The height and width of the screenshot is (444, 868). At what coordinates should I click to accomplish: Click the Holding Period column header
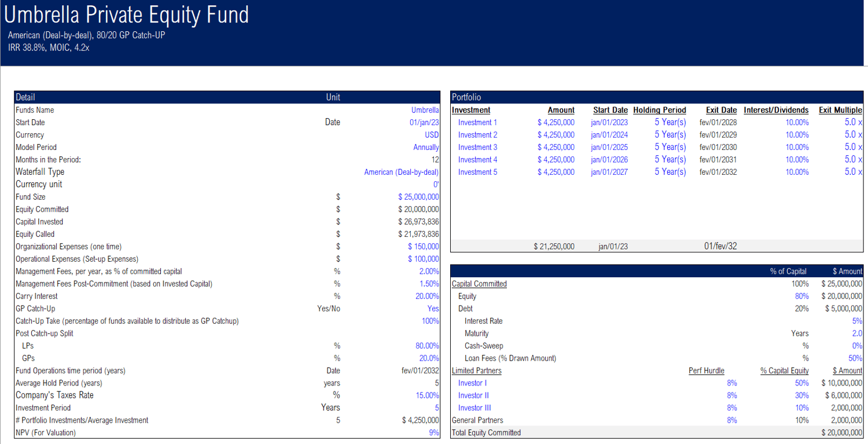tap(660, 110)
